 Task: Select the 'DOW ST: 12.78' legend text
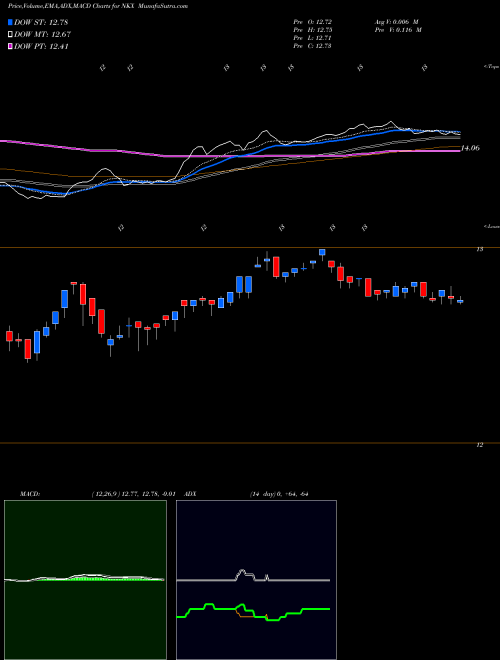[x=41, y=23]
